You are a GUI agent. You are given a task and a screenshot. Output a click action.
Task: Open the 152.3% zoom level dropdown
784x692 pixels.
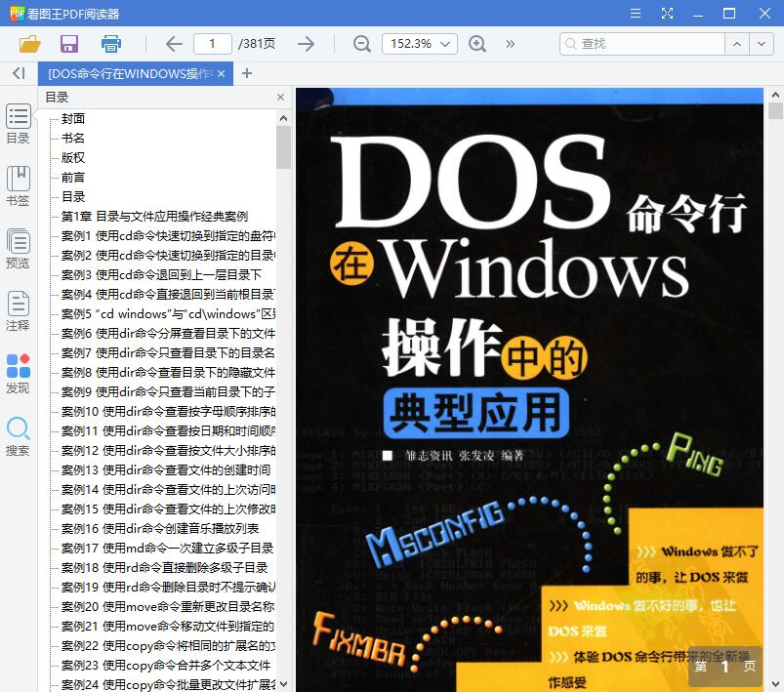(x=420, y=44)
